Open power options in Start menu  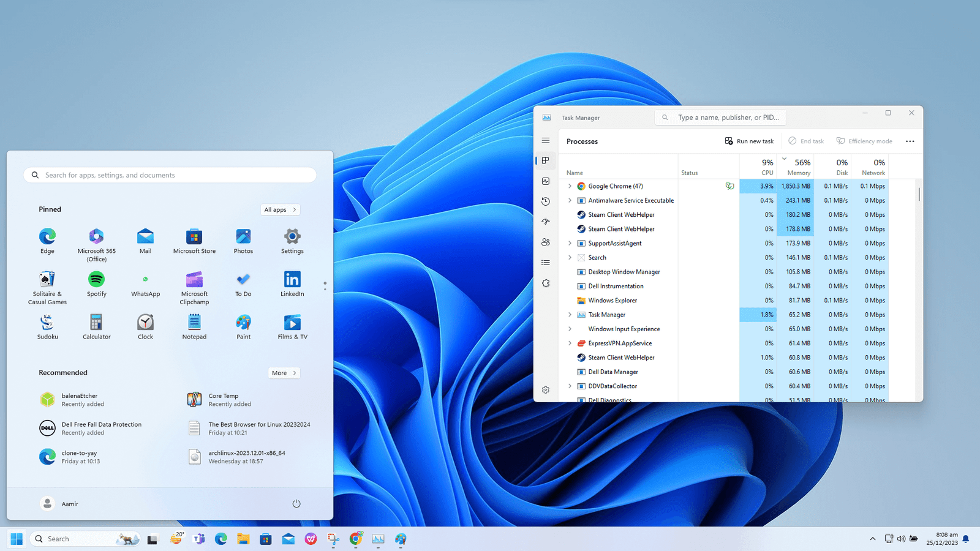click(296, 504)
